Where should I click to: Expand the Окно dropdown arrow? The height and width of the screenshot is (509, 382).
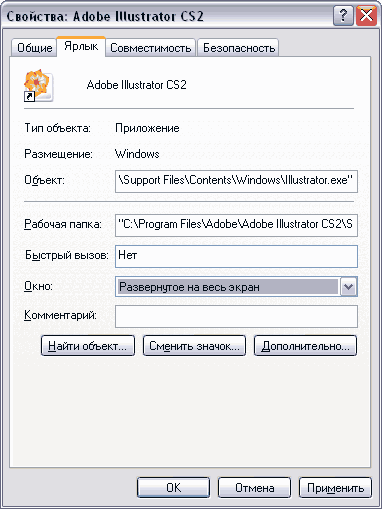[348, 287]
